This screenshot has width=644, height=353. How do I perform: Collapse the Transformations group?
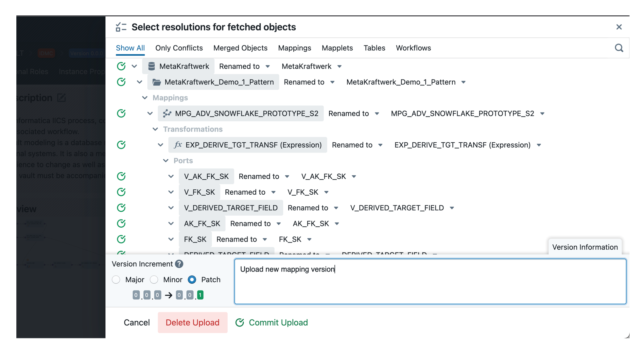155,129
